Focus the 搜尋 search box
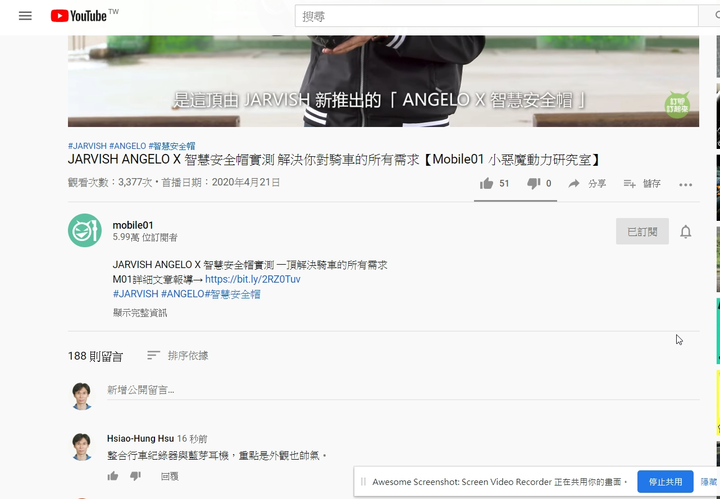Image resolution: width=720 pixels, height=499 pixels. 496,16
